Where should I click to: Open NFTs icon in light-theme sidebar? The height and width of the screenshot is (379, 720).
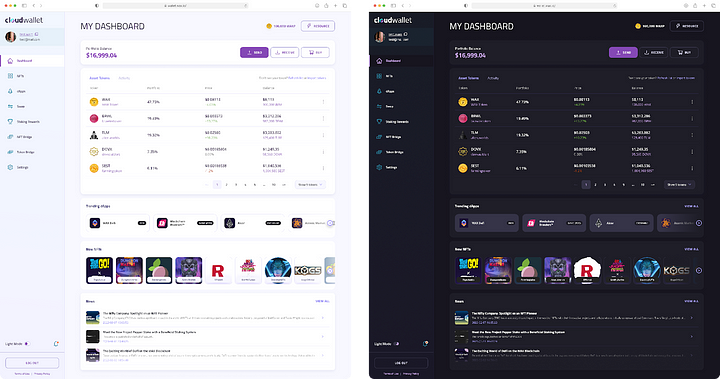coord(10,76)
